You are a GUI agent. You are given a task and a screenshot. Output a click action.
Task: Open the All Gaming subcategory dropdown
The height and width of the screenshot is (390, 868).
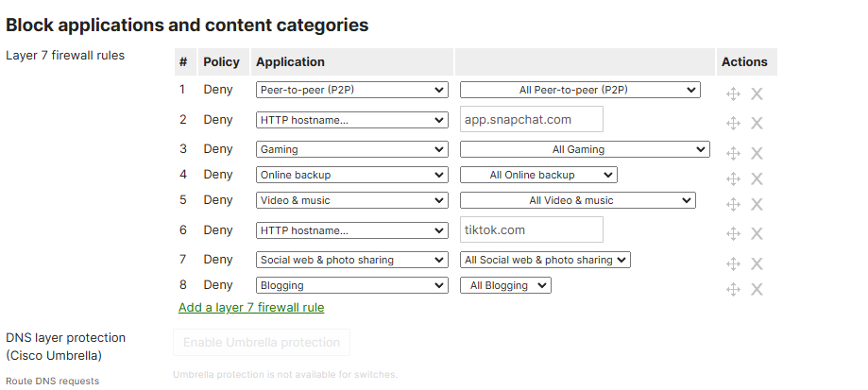584,149
